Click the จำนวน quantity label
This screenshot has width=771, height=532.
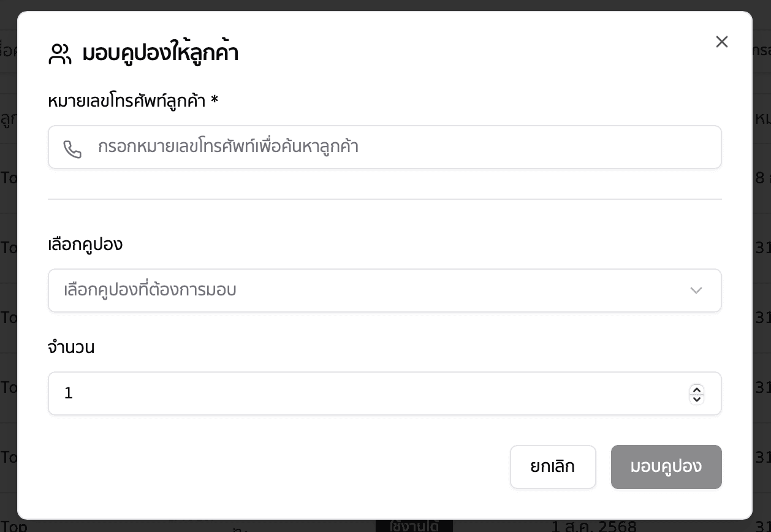[x=72, y=348]
